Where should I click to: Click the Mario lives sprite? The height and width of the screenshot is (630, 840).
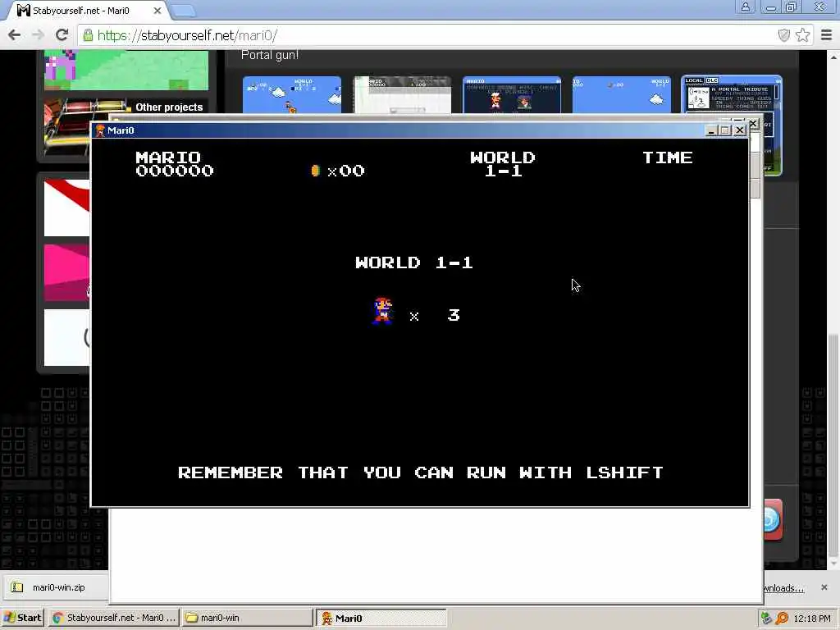click(383, 311)
